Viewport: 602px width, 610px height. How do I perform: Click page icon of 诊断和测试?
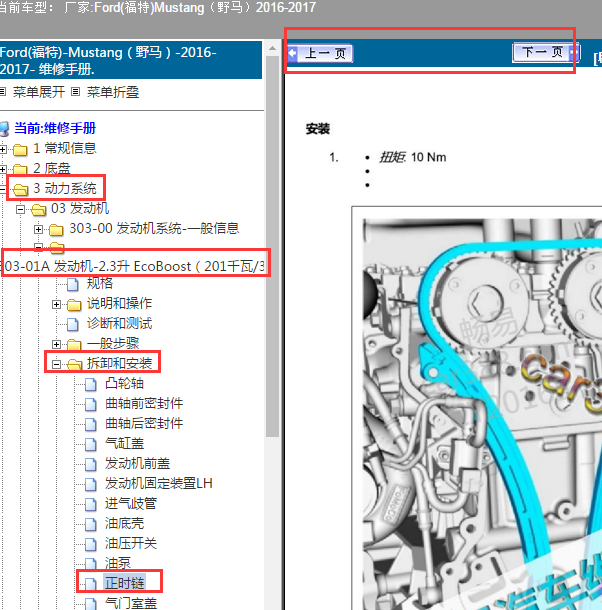pyautogui.click(x=73, y=324)
